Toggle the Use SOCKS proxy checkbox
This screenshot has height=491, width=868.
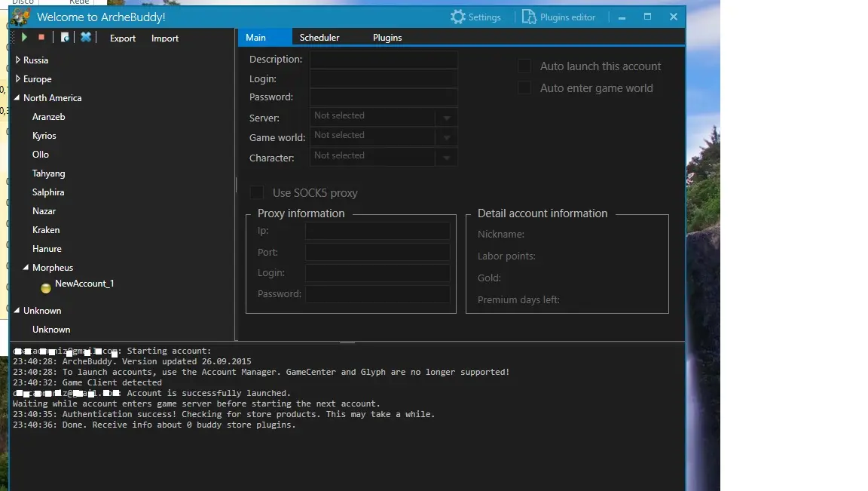[x=257, y=193]
